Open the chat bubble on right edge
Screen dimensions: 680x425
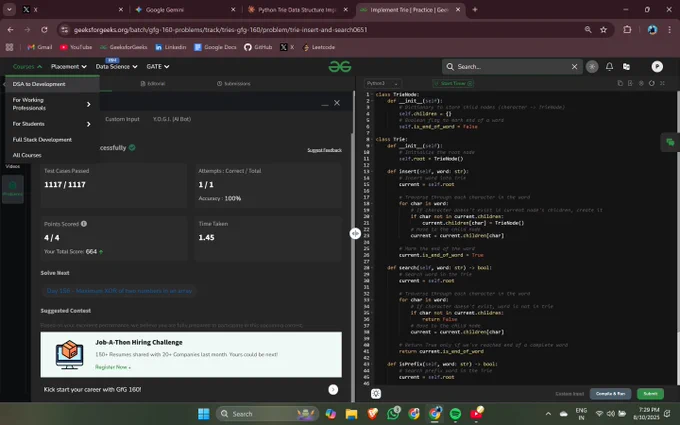click(x=670, y=142)
